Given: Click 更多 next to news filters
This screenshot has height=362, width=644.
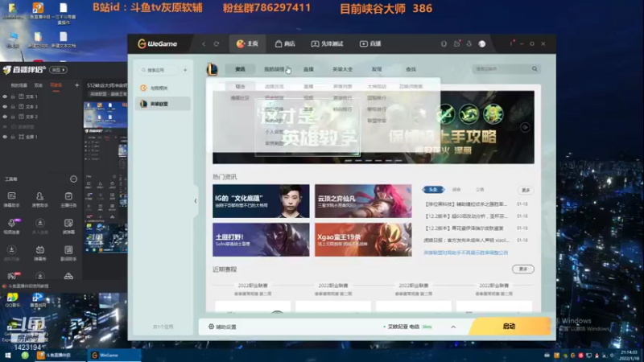Looking at the screenshot, I should point(526,190).
